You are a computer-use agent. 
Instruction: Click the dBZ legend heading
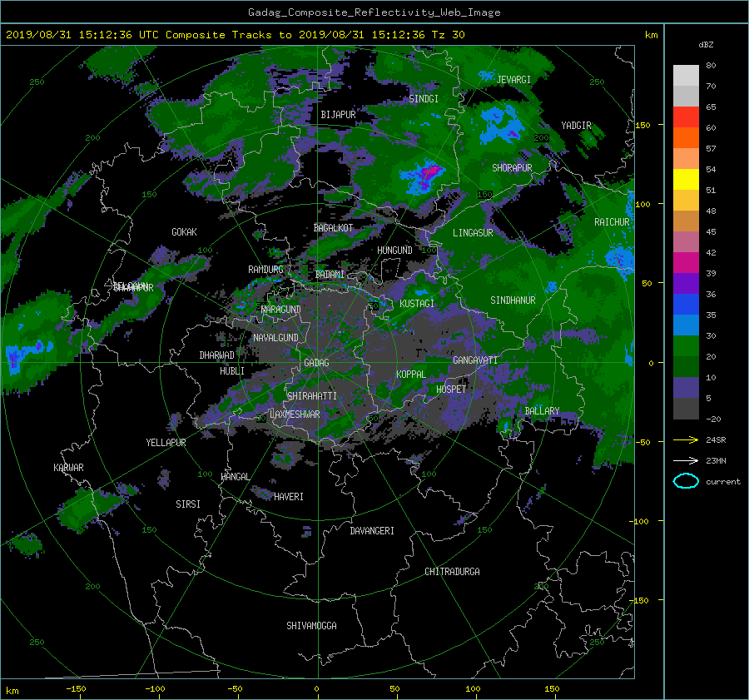(706, 45)
